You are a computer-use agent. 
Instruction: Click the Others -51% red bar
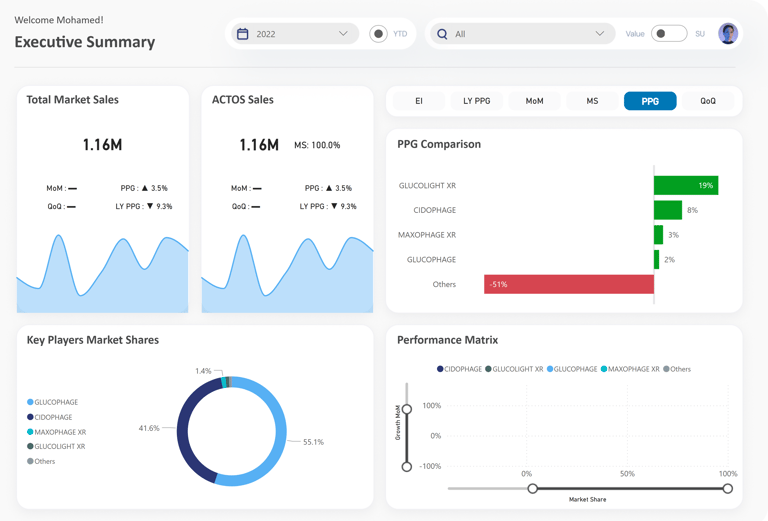[569, 284]
